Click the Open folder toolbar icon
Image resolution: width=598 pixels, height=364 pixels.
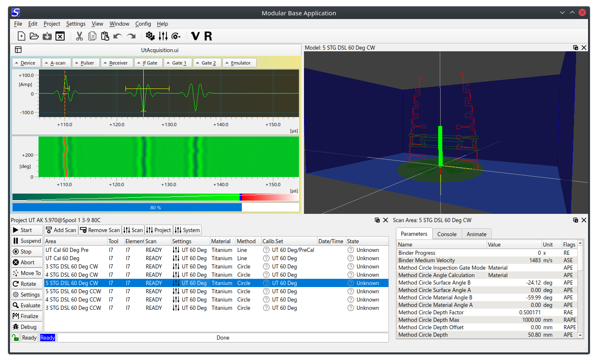tap(34, 36)
